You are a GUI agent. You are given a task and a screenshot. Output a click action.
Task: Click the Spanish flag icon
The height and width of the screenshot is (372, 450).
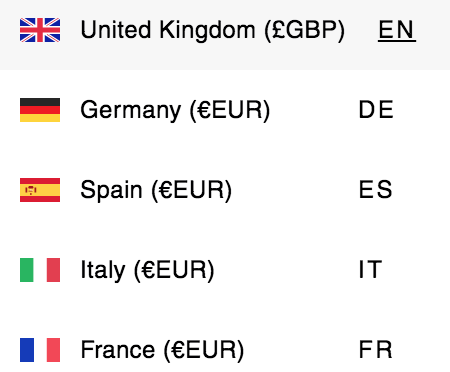pos(40,190)
